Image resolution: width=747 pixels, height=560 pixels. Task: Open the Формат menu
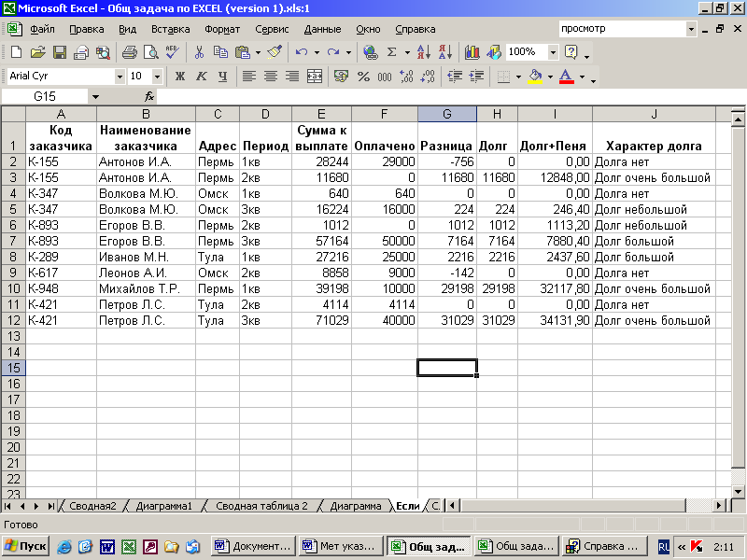222,29
